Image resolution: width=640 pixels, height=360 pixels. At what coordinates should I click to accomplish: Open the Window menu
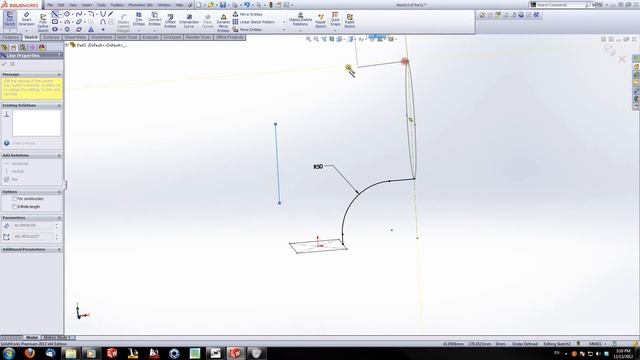click(164, 5)
